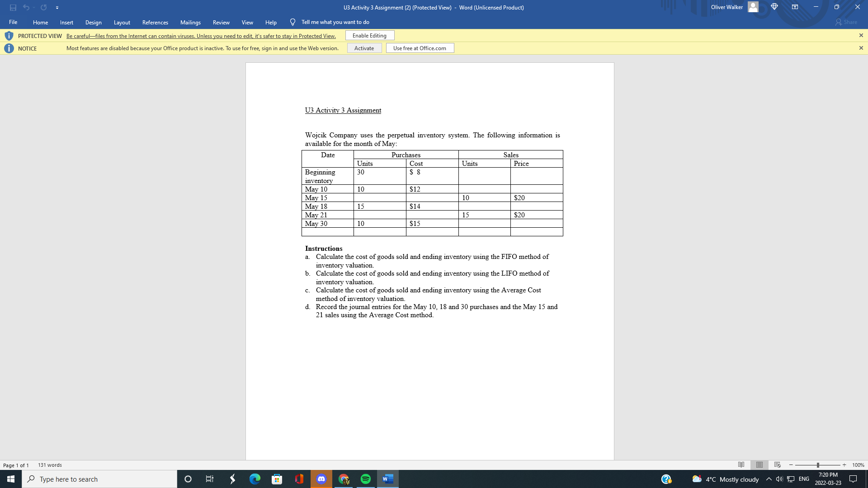Click the 131 words counter
868x488 pixels.
click(x=49, y=465)
